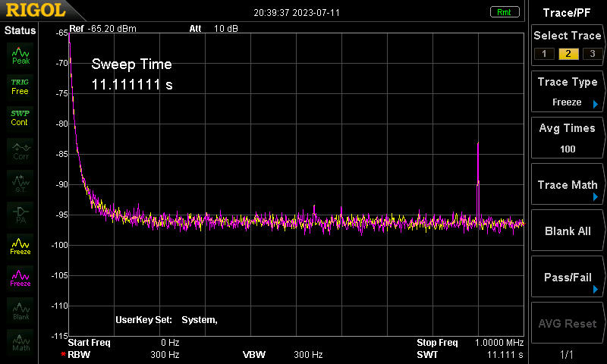Click the magenta Freeze trace icon
Image resolution: width=607 pixels, height=364 pixels.
pyautogui.click(x=20, y=278)
